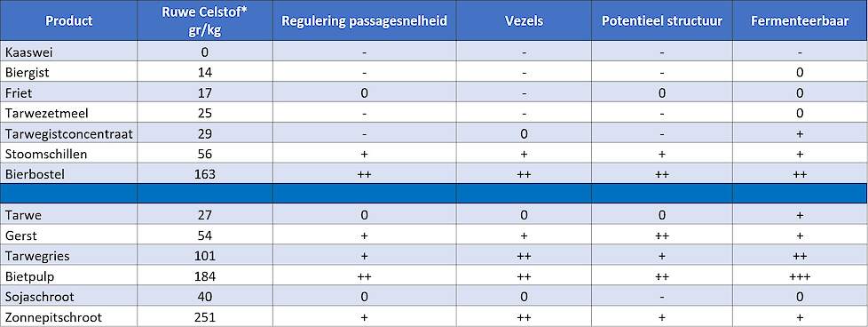
Task: Click the Product column header
Action: pos(68,20)
